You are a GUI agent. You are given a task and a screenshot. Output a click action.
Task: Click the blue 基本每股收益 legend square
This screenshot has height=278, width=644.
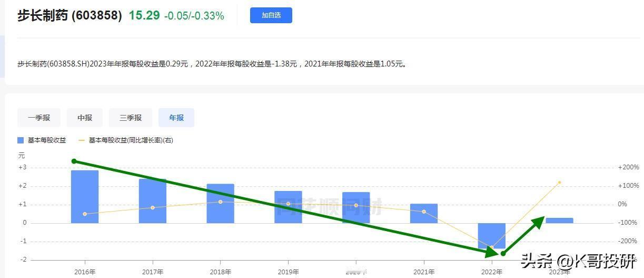click(x=21, y=140)
